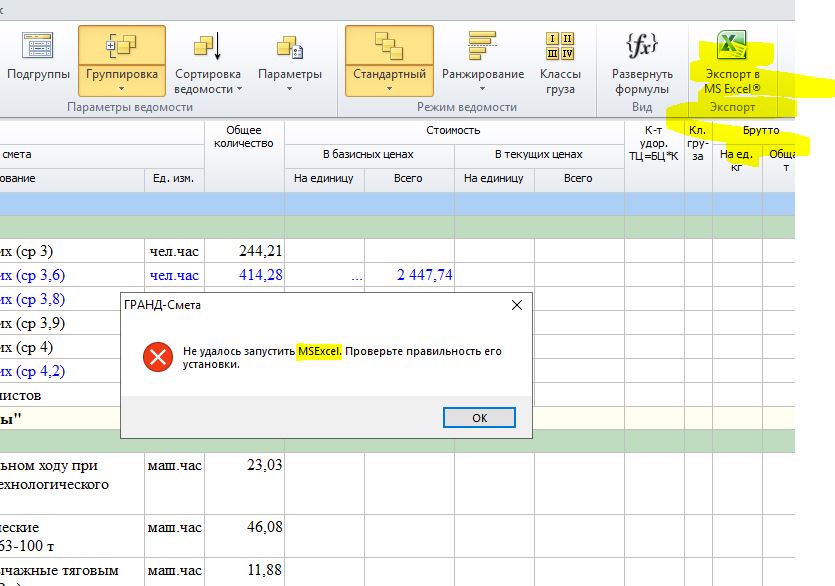
Task: Click the blue 414,28 quantity cell
Action: [244, 276]
